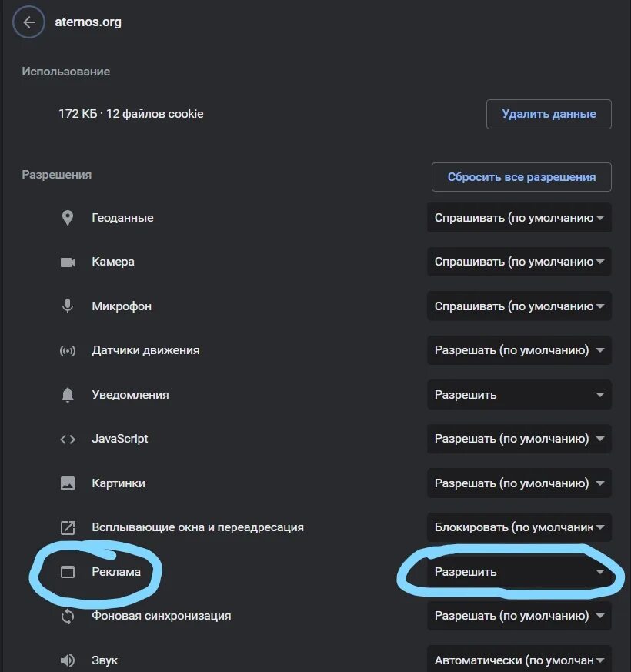Open the Геоданные permission dropdown
The width and height of the screenshot is (631, 672).
tap(519, 218)
